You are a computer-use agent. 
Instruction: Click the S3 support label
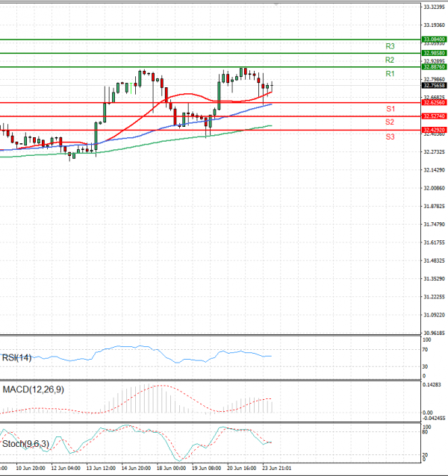coord(391,137)
